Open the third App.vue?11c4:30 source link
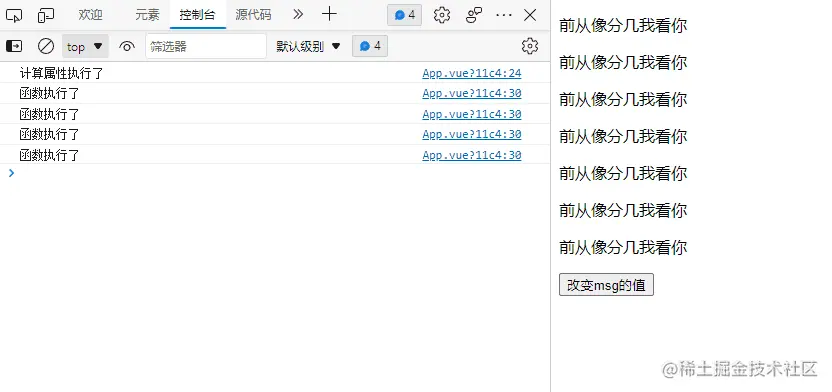 [472, 135]
